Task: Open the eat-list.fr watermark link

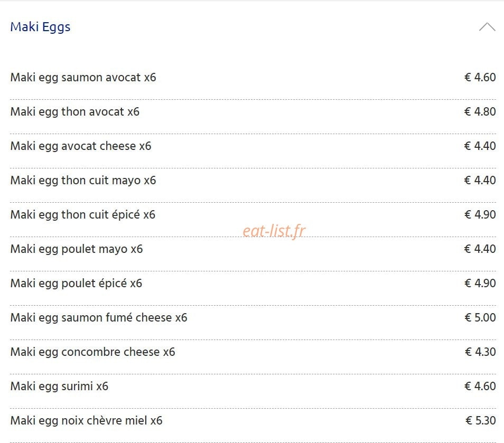Action: click(x=274, y=231)
